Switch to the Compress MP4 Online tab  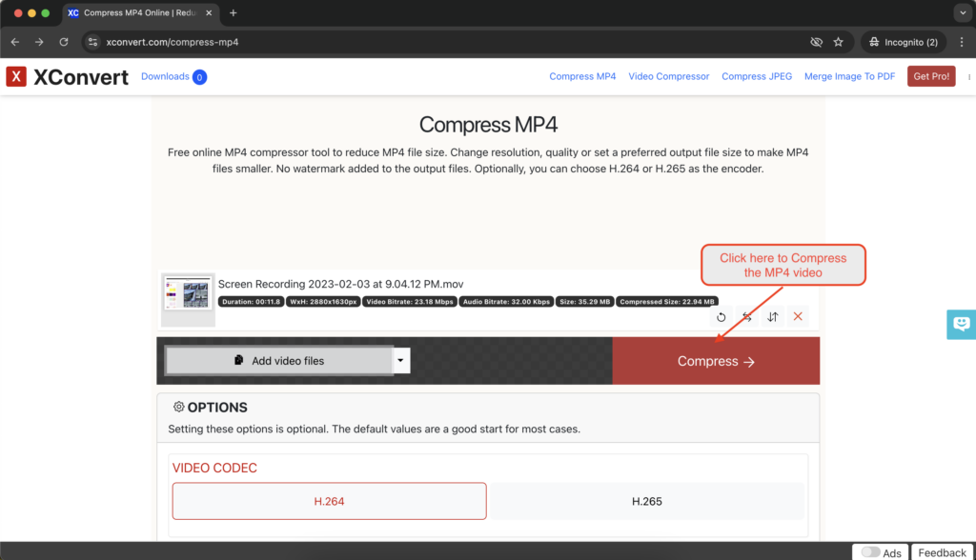click(140, 13)
